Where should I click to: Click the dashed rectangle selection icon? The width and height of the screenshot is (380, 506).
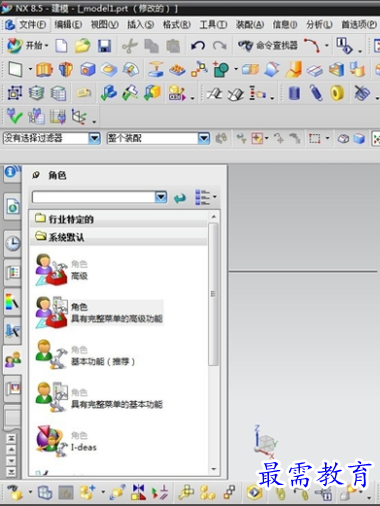(314, 138)
